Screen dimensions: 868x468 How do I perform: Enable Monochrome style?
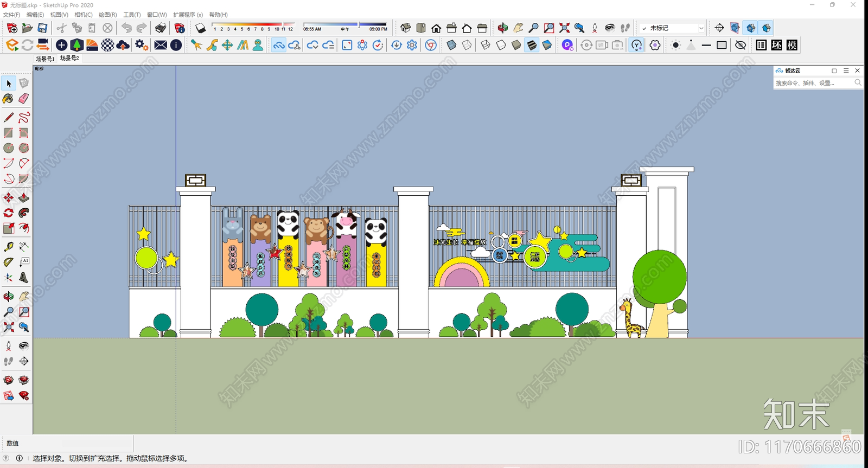point(547,45)
